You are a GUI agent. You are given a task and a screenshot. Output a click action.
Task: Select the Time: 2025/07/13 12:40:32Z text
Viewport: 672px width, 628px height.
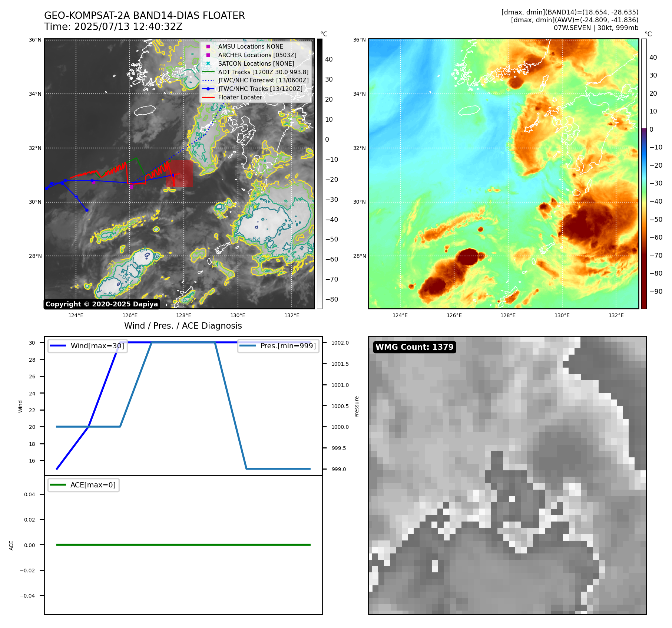[113, 27]
